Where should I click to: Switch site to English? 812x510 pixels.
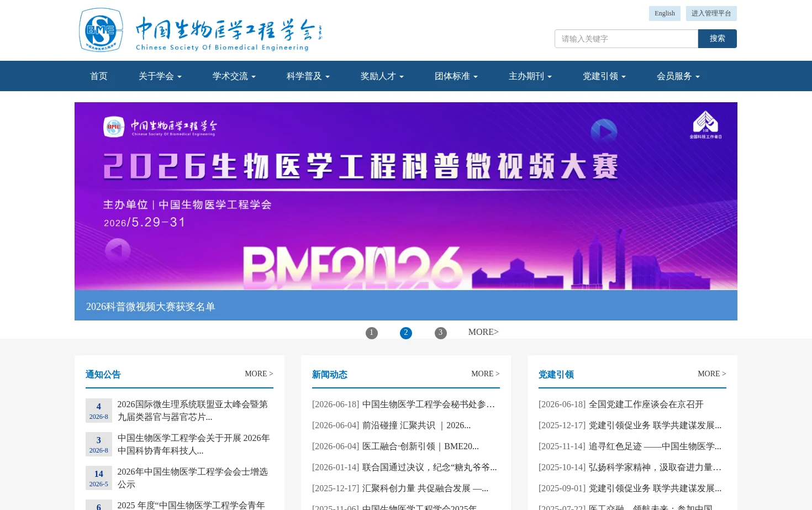665,13
